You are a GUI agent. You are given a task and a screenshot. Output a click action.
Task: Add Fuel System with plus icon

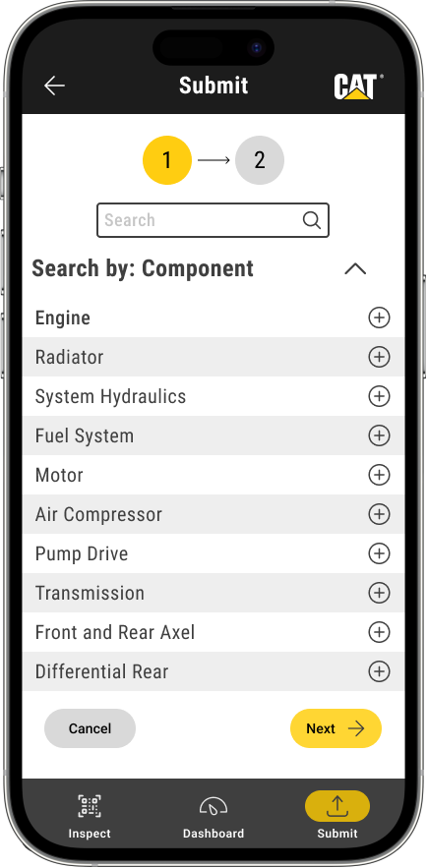380,435
